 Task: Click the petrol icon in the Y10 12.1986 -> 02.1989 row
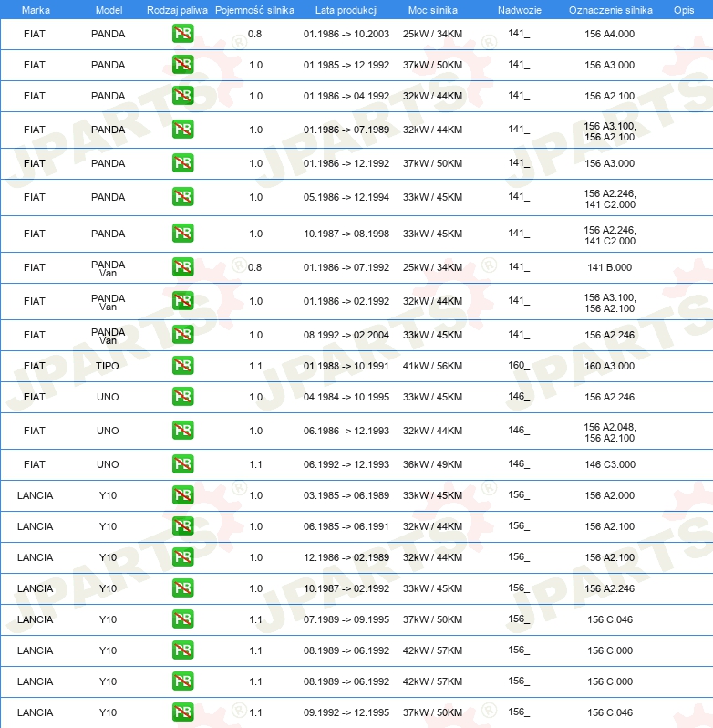[x=182, y=557]
